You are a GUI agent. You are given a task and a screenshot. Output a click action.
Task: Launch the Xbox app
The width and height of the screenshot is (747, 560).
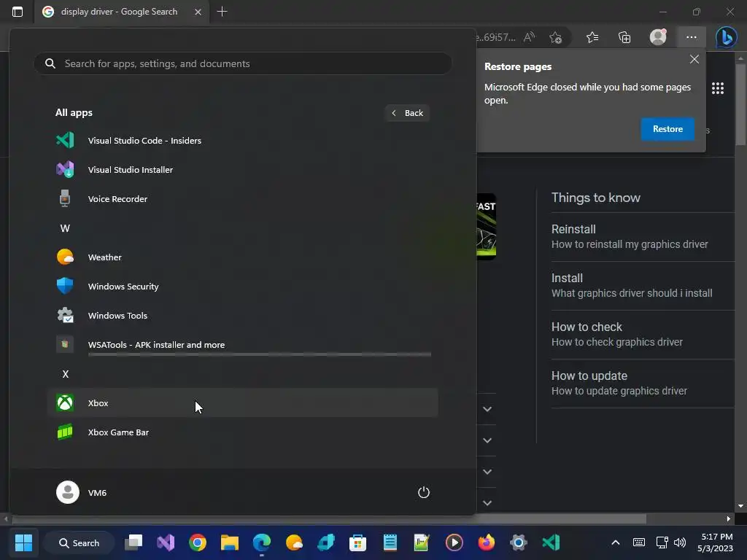(242, 402)
